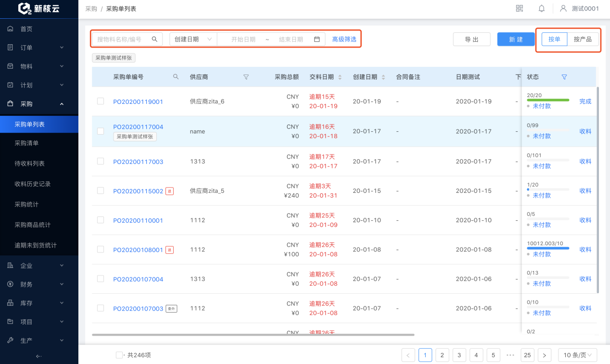Screen dimensions: 610x364
Task: Check the box for PO20200117003
Action: [x=101, y=161]
